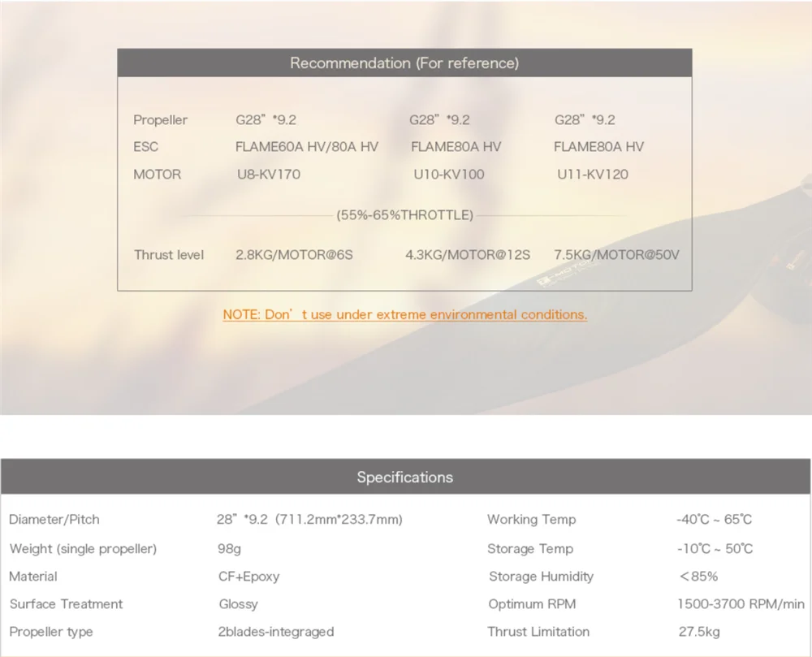Select the "Diameter/Pitch" spec label

[x=54, y=519]
